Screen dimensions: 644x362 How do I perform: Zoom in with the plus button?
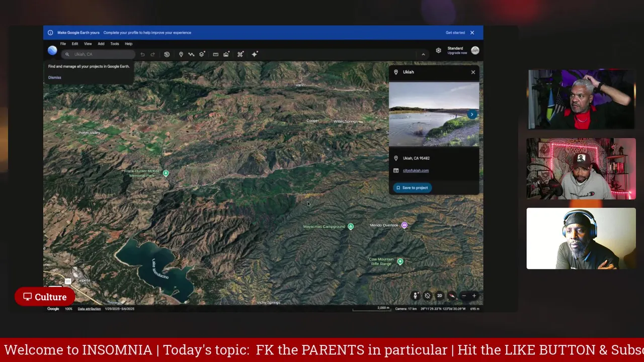(x=474, y=296)
